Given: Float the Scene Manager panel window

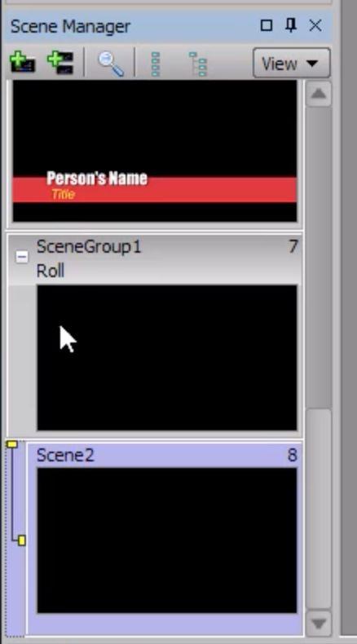Looking at the screenshot, I should pos(267,26).
